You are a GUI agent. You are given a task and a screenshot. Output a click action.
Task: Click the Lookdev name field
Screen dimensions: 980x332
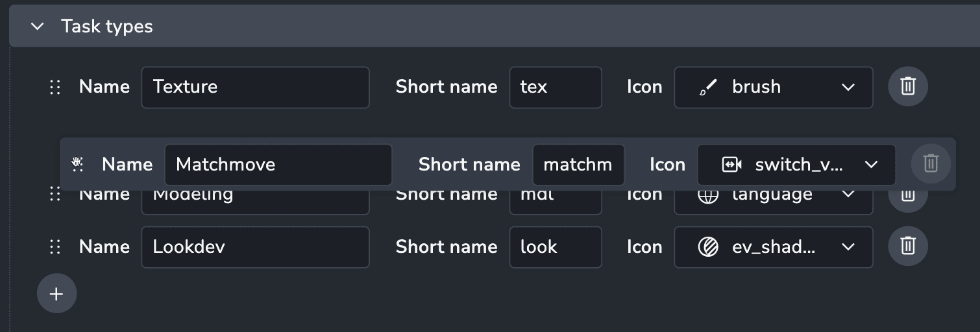click(x=255, y=247)
